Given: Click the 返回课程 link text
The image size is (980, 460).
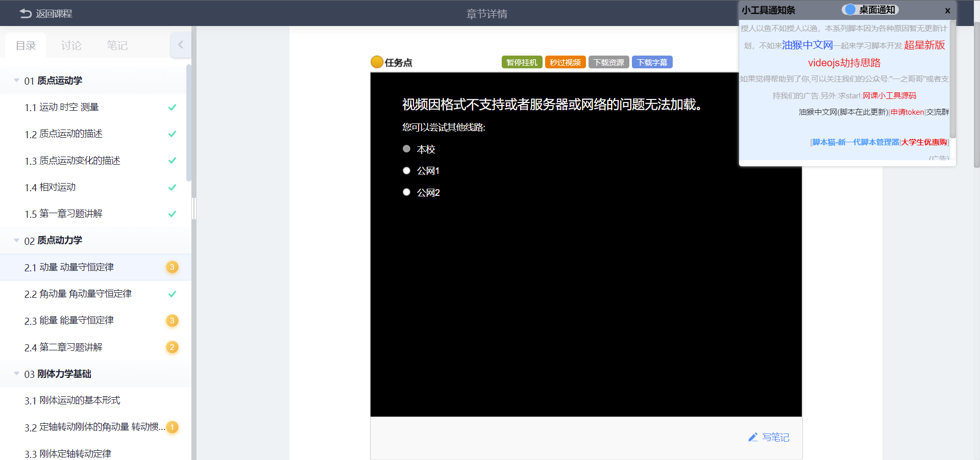Looking at the screenshot, I should 54,14.
